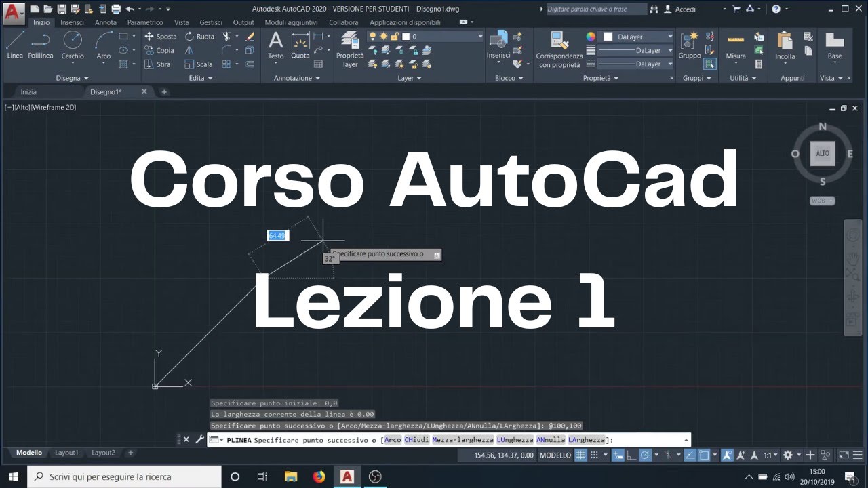Toggle annotation visibility in status bar
Screen dimensions: 868x488
point(726,455)
